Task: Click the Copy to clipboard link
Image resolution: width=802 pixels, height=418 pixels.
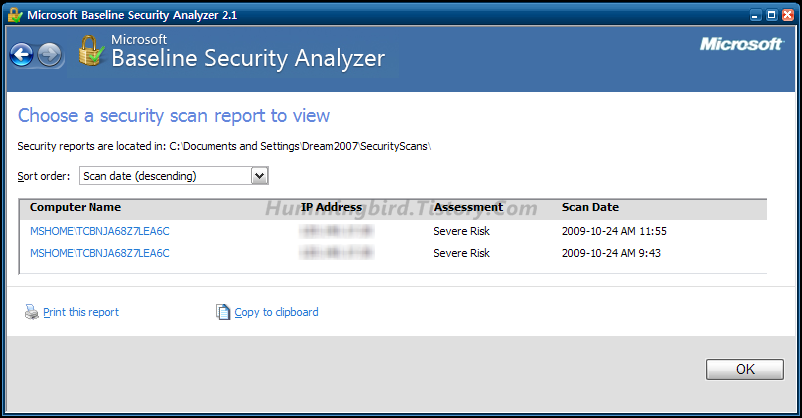Action: [x=276, y=312]
